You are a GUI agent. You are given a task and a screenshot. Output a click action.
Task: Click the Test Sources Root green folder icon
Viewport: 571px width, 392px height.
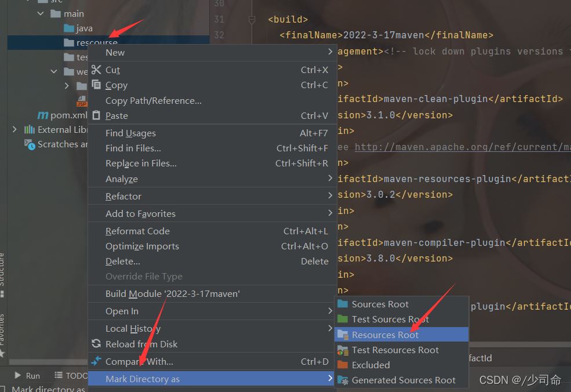[x=343, y=319]
